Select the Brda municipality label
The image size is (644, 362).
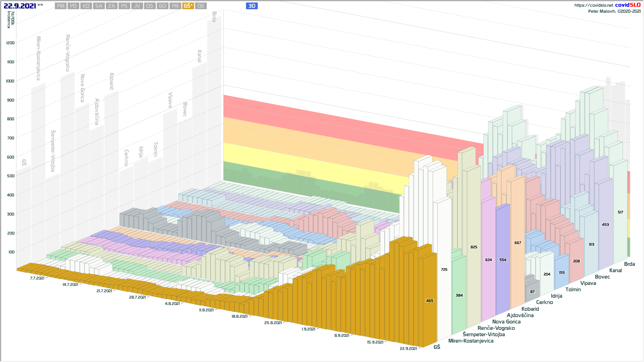tap(629, 264)
